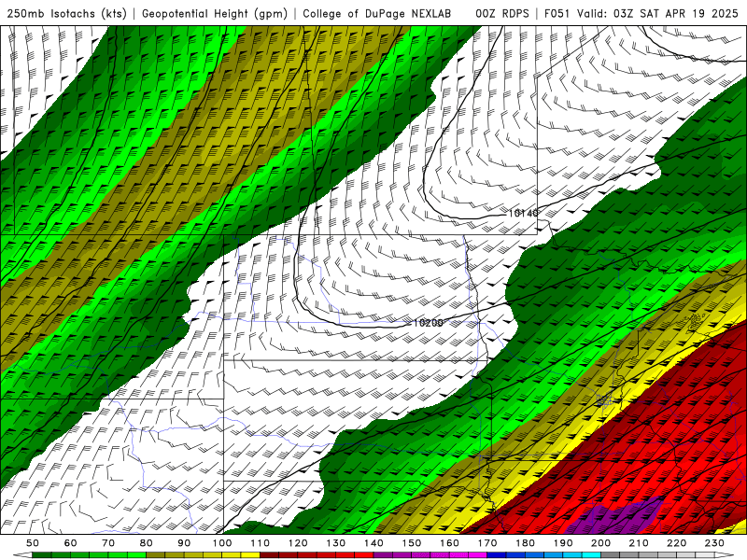Click the 'College of DuPage NEXLAB' header text
This screenshot has height=560, width=747.
(x=376, y=14)
